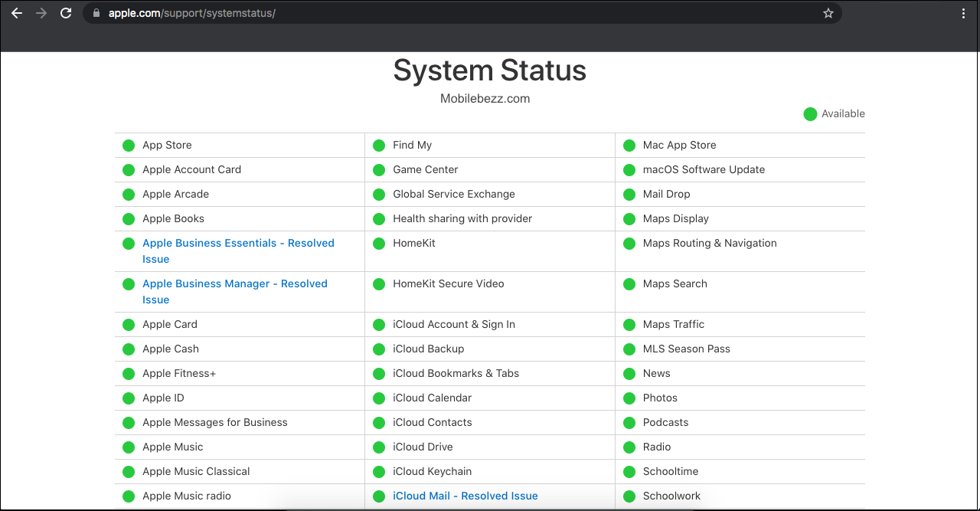This screenshot has height=511, width=980.
Task: Click the status dot beside News
Action: (x=629, y=374)
